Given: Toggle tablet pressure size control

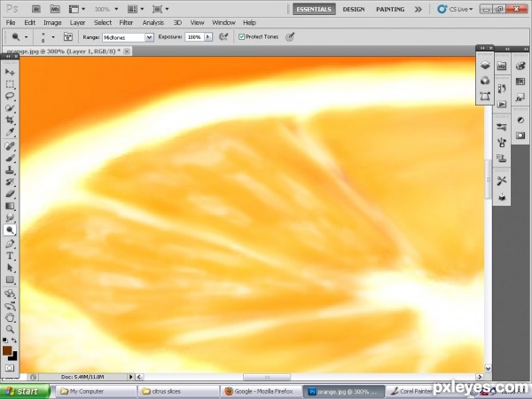Looking at the screenshot, I should click(290, 37).
